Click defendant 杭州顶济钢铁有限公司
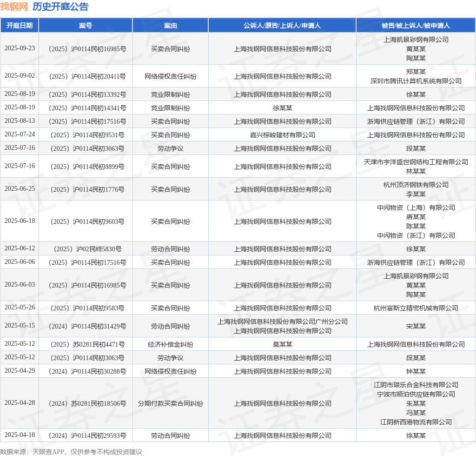476x456 pixels. coord(416,185)
